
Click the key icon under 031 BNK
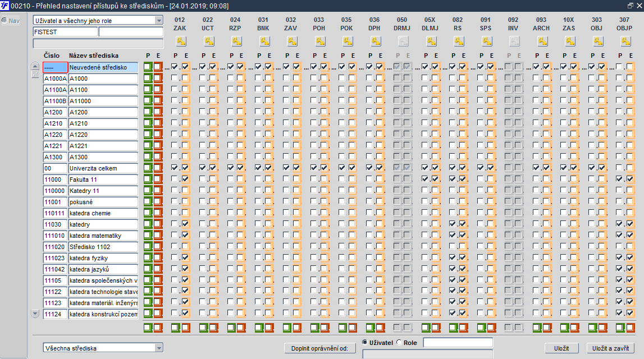click(264, 41)
